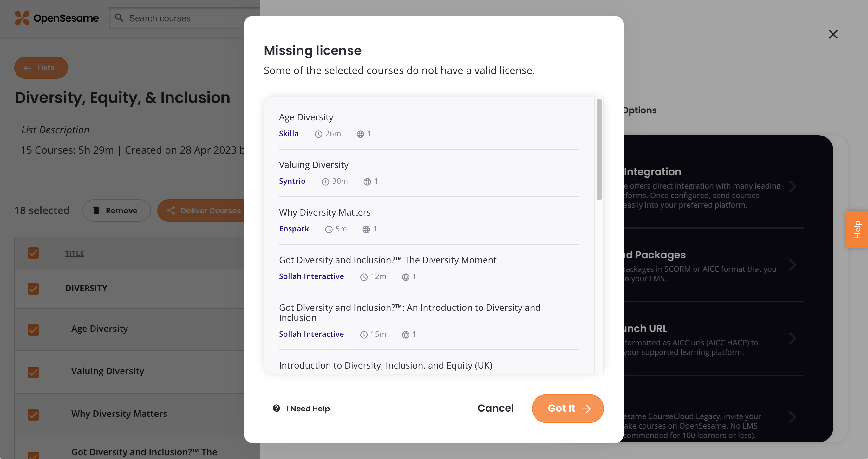Uncheck the Age Diversity table checkbox
The image size is (868, 459).
point(33,329)
